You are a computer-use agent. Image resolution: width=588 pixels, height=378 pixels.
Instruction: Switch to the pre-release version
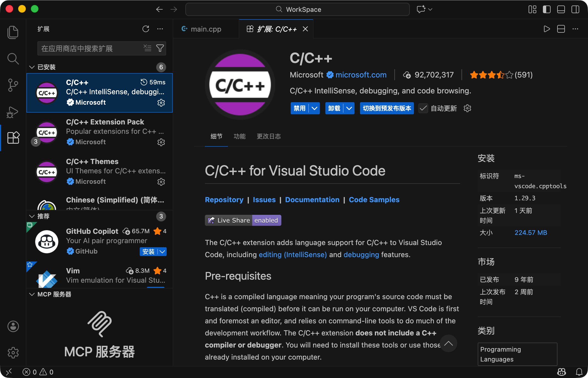[387, 108]
